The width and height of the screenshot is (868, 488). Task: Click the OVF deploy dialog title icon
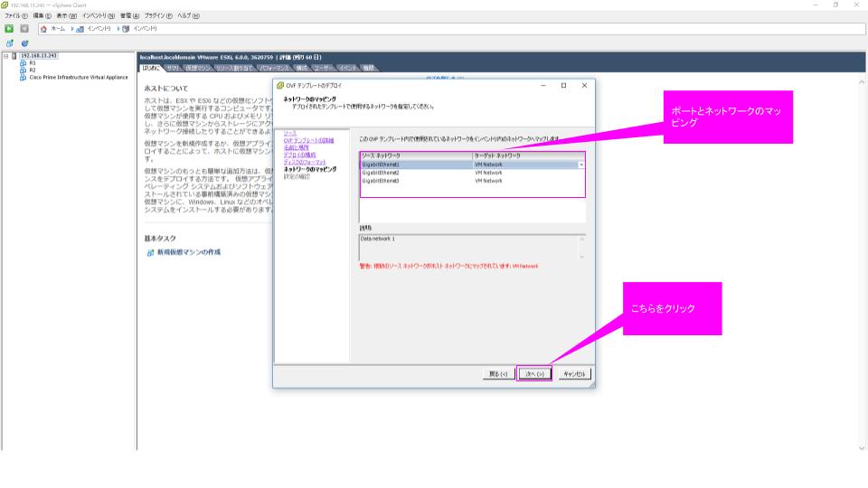[x=280, y=86]
